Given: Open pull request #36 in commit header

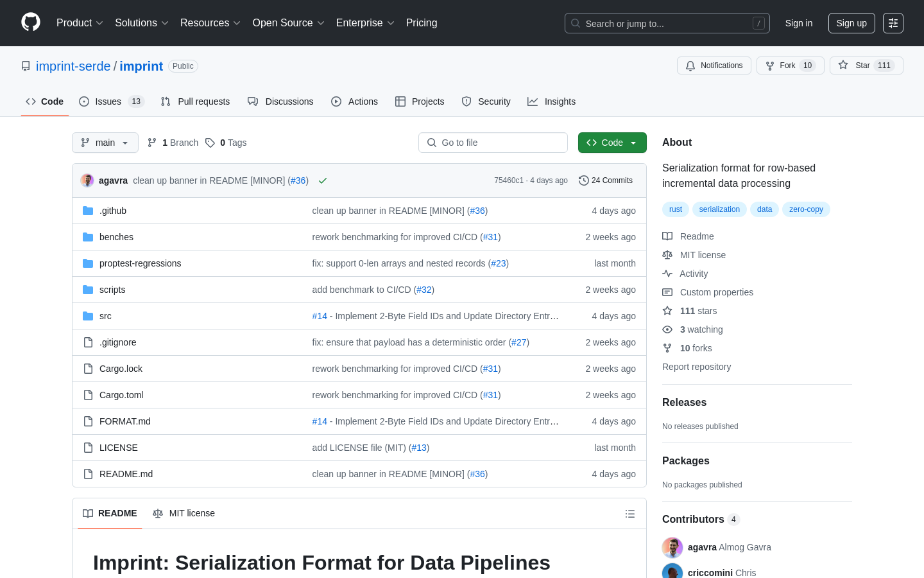Looking at the screenshot, I should tap(298, 180).
